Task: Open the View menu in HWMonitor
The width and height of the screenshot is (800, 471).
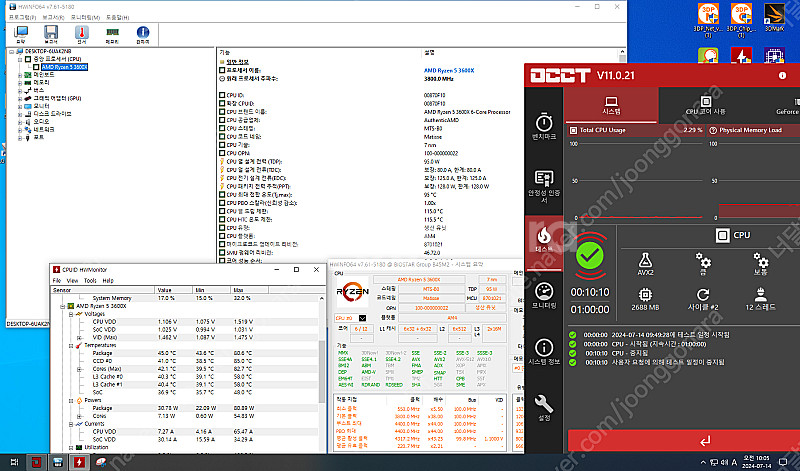Action: [x=72, y=281]
